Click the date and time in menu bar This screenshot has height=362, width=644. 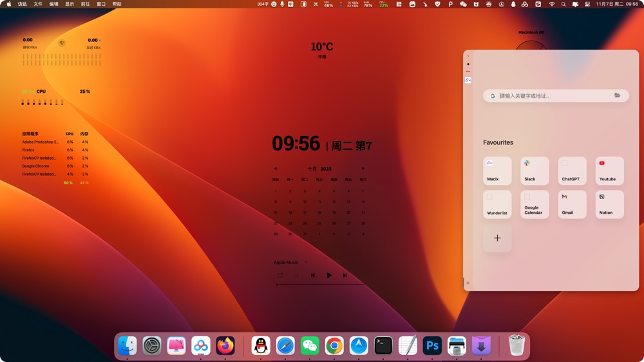(x=617, y=4)
